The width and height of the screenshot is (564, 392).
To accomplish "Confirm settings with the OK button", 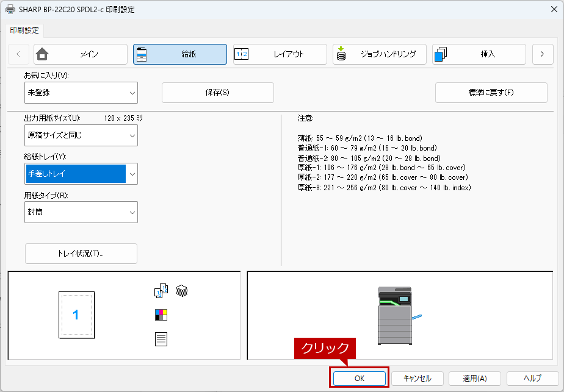I will (360, 379).
